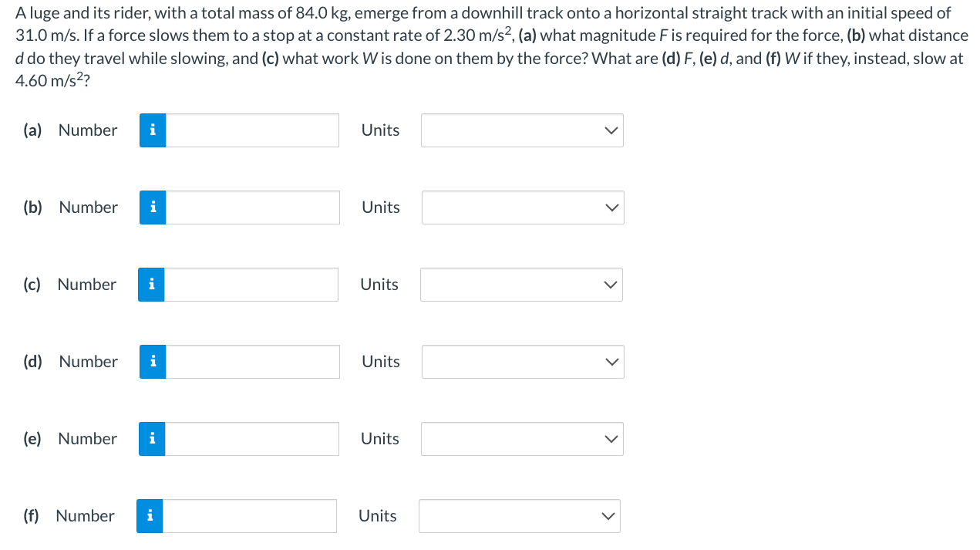Open the Units dropdown for part (b)
Image resolution: width=980 pixels, height=550 pixels.
pyautogui.click(x=523, y=208)
